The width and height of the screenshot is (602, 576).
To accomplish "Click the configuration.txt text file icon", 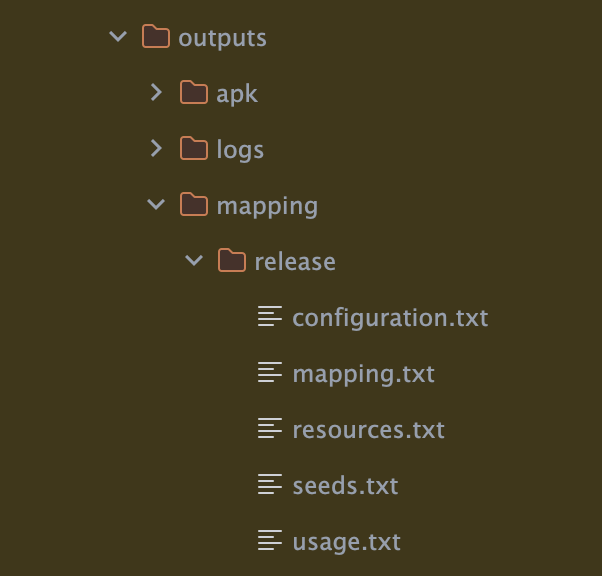I will coord(270,317).
